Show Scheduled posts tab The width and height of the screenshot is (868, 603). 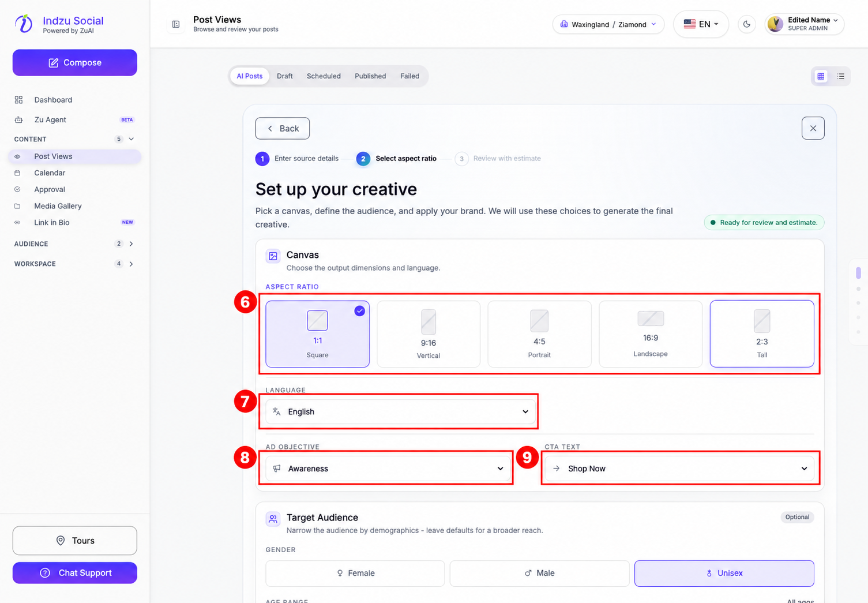pos(324,76)
